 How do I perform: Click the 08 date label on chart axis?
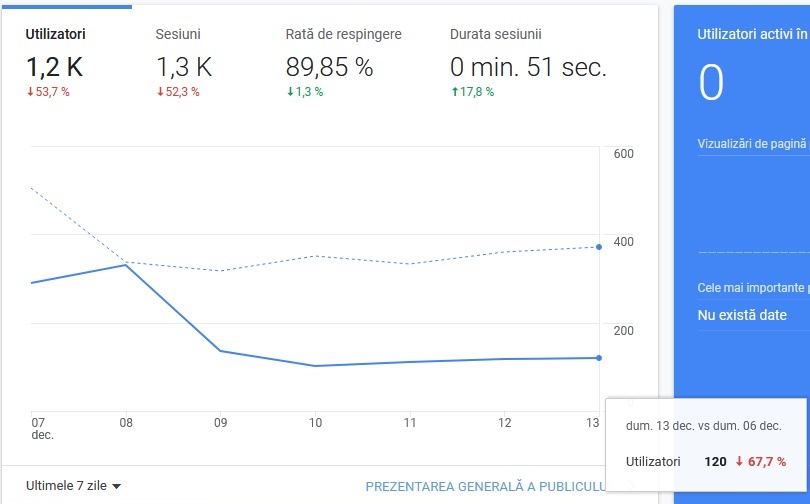(x=126, y=423)
